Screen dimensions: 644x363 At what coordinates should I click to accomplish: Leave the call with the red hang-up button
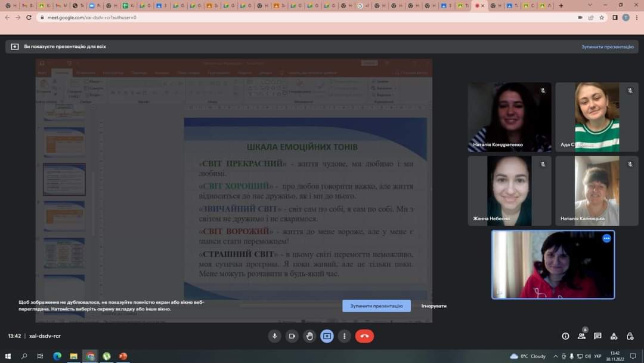coord(364,336)
